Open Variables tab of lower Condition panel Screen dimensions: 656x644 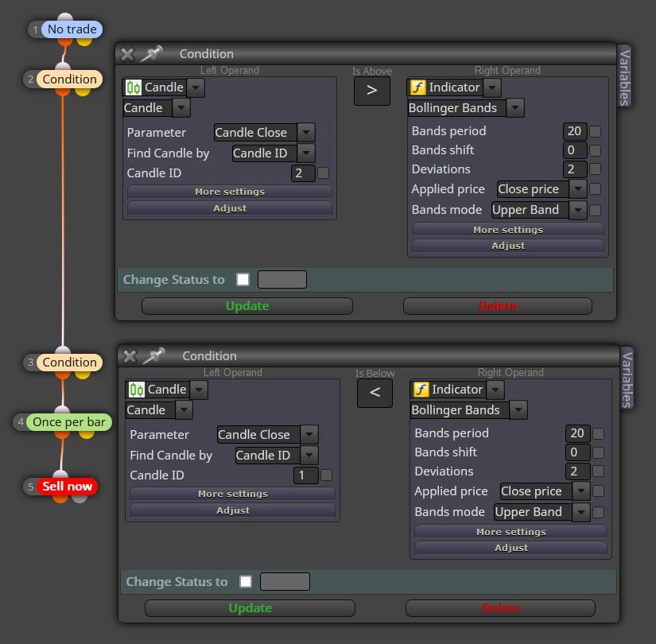coord(627,378)
